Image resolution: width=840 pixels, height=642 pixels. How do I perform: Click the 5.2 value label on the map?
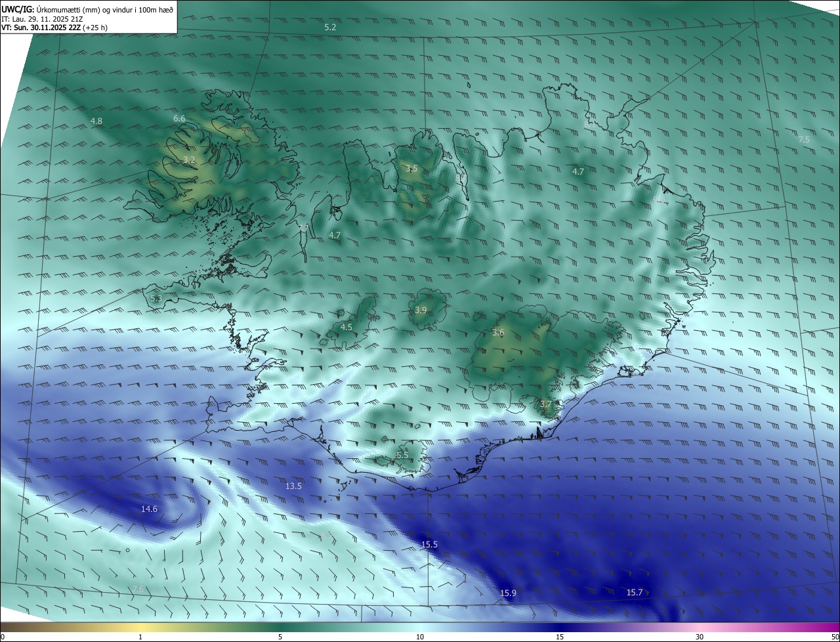coord(330,28)
